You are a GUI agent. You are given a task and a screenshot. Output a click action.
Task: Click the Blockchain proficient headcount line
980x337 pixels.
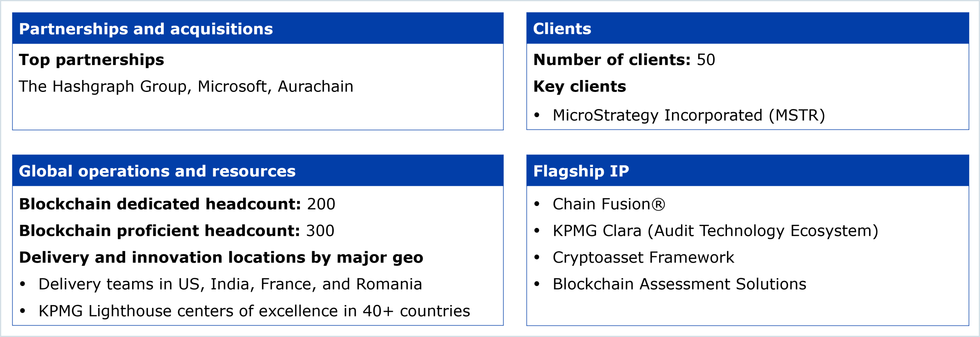(176, 231)
